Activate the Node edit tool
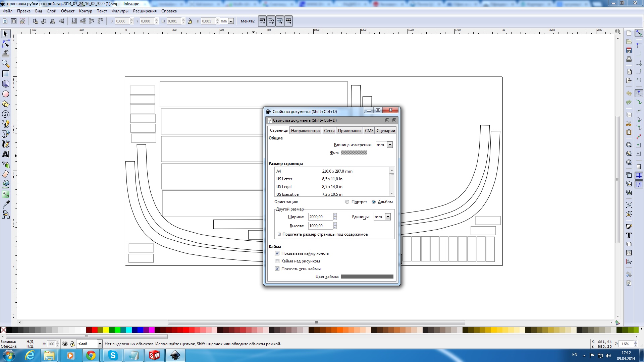The width and height of the screenshot is (644, 362). coord(5,44)
